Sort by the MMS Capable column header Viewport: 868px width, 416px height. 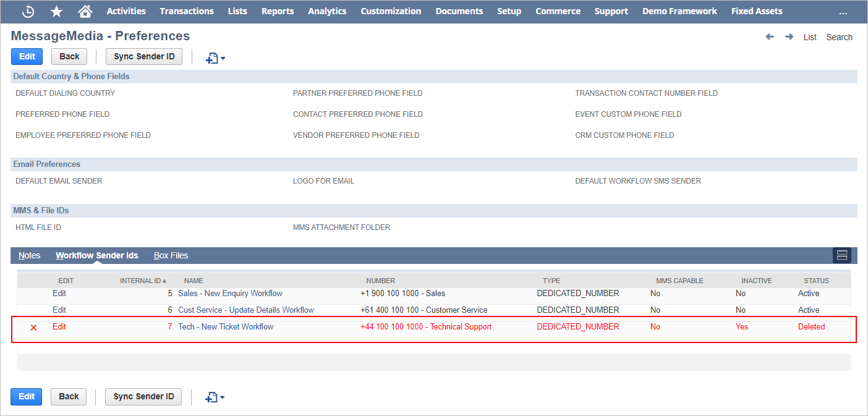click(x=679, y=281)
